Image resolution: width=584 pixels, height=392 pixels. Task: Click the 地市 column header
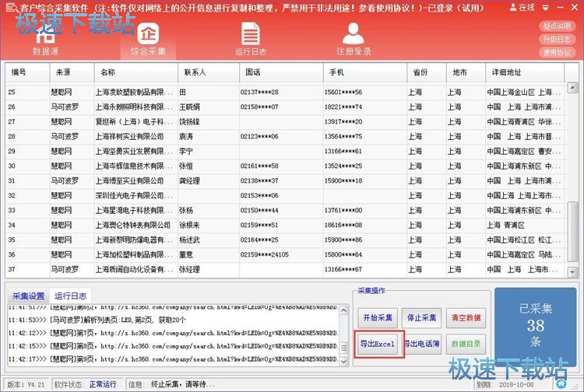click(466, 72)
